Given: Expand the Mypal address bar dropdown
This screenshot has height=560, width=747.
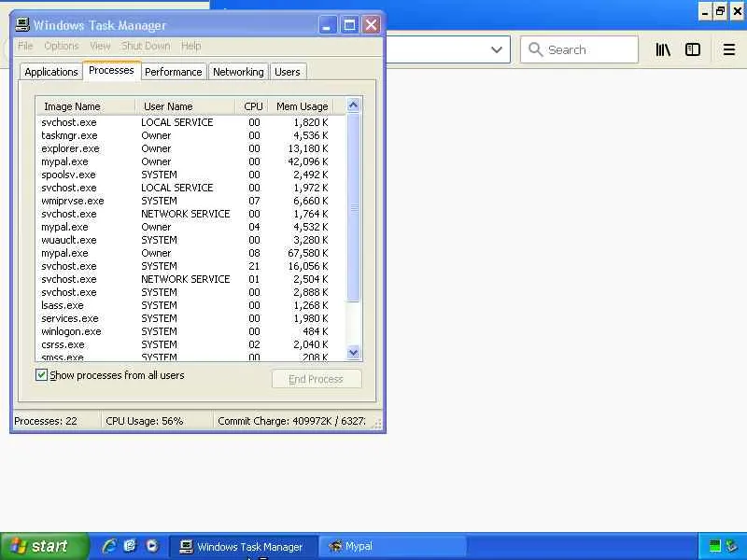Looking at the screenshot, I should [x=497, y=49].
